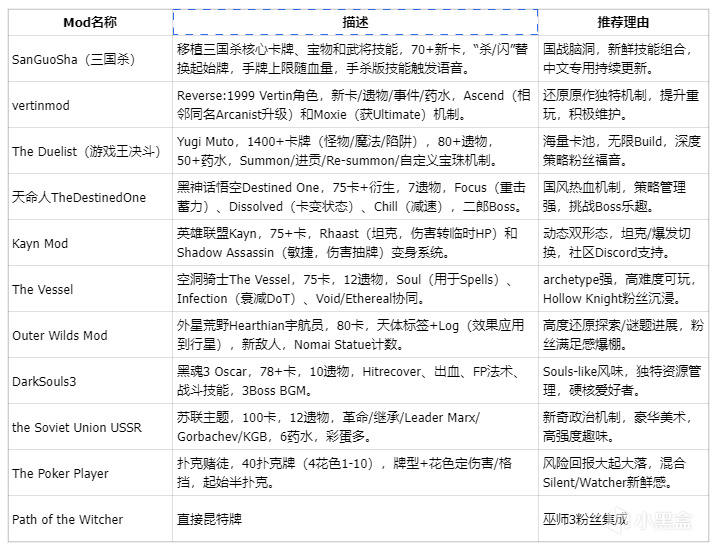Click reason 'archetype强，高难度可玩'

623,289
